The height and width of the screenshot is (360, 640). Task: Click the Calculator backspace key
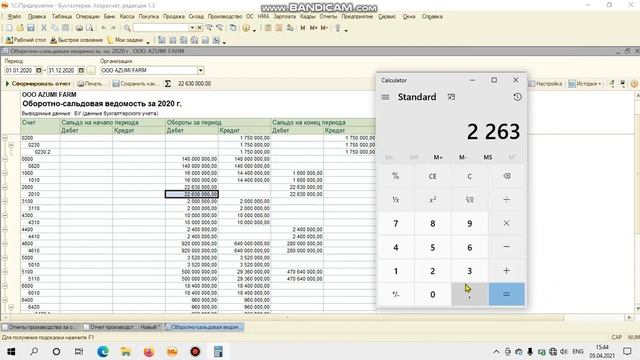point(506,176)
